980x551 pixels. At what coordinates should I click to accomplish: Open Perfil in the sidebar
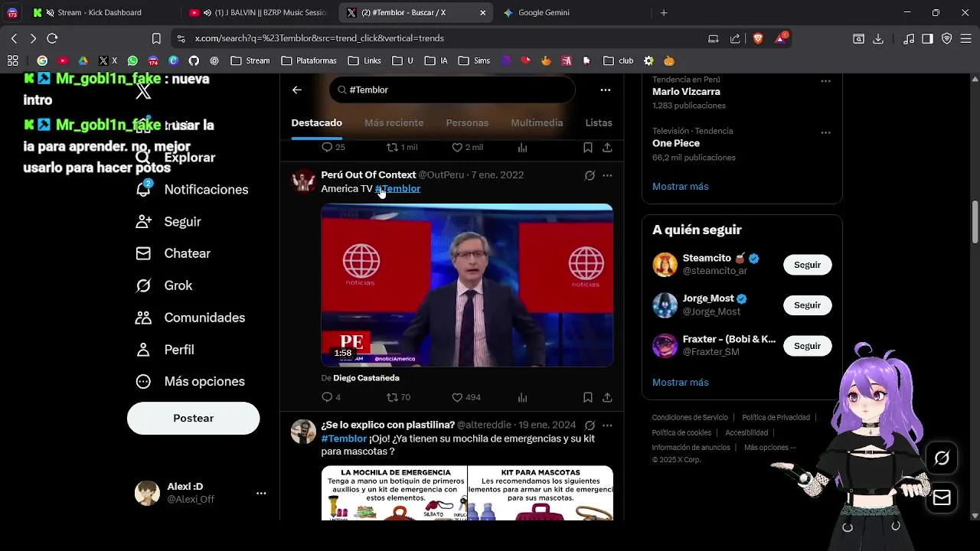coord(164,350)
